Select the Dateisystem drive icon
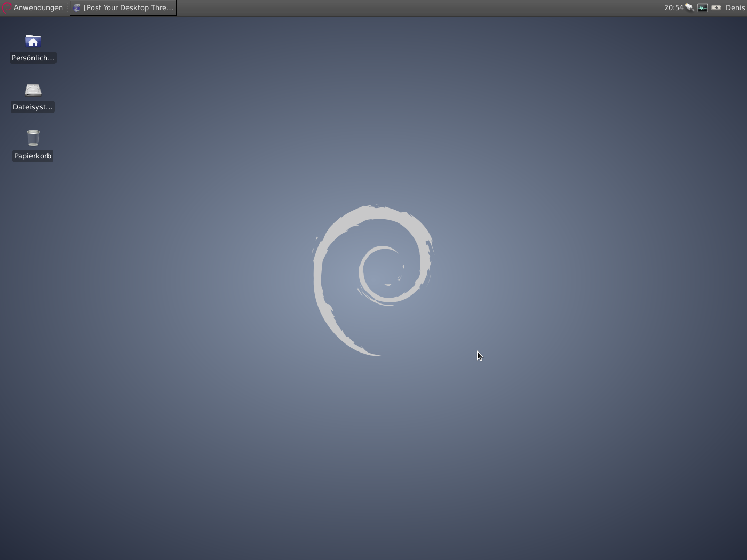This screenshot has width=747, height=560. (x=33, y=90)
